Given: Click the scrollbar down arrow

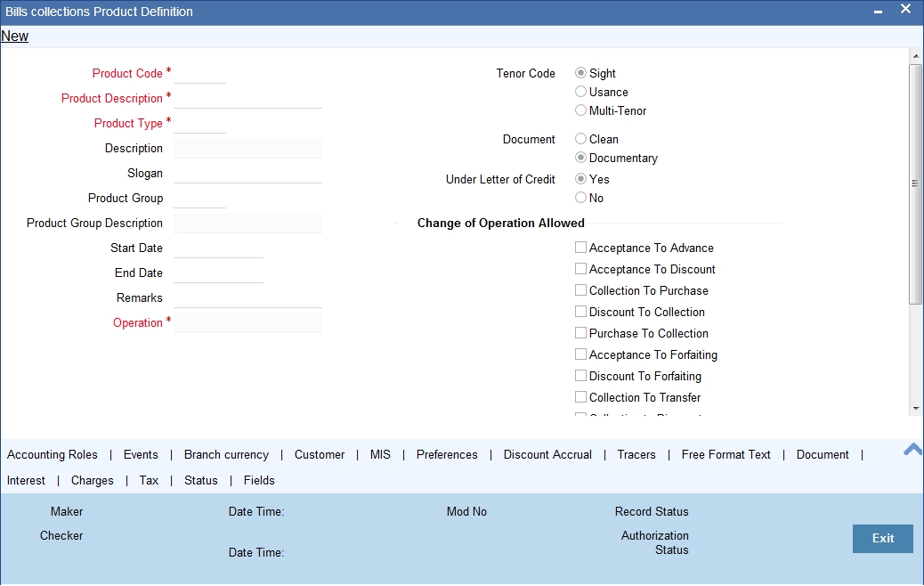Looking at the screenshot, I should pyautogui.click(x=915, y=408).
